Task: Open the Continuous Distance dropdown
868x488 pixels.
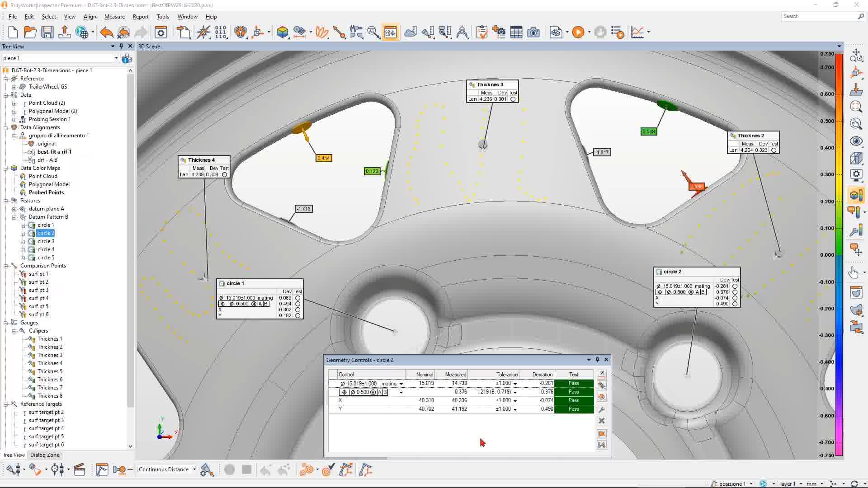Action: point(194,469)
